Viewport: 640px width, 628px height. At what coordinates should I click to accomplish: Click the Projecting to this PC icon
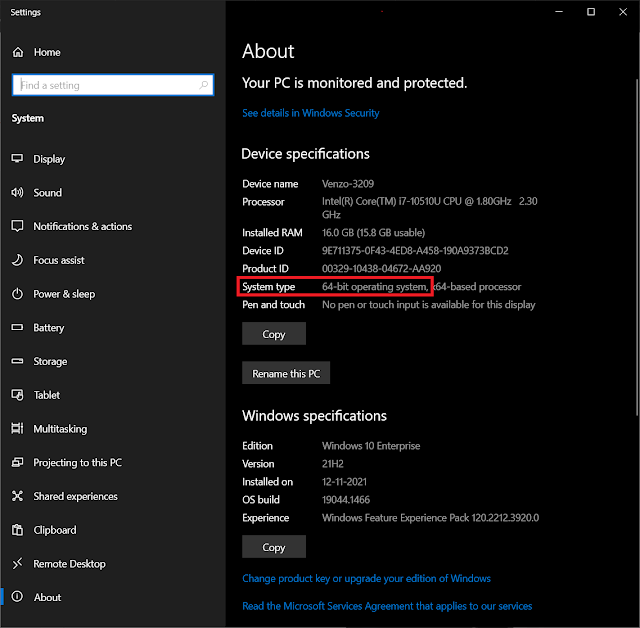pyautogui.click(x=17, y=462)
